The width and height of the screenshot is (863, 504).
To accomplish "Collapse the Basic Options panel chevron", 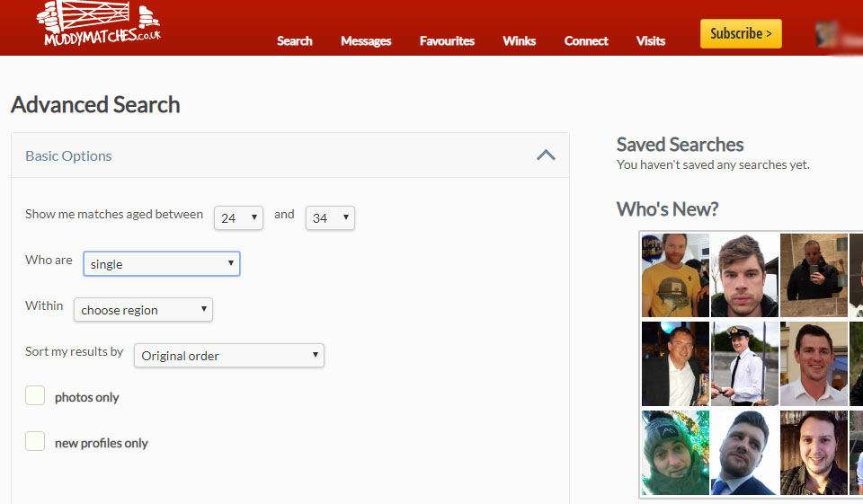I will (546, 155).
